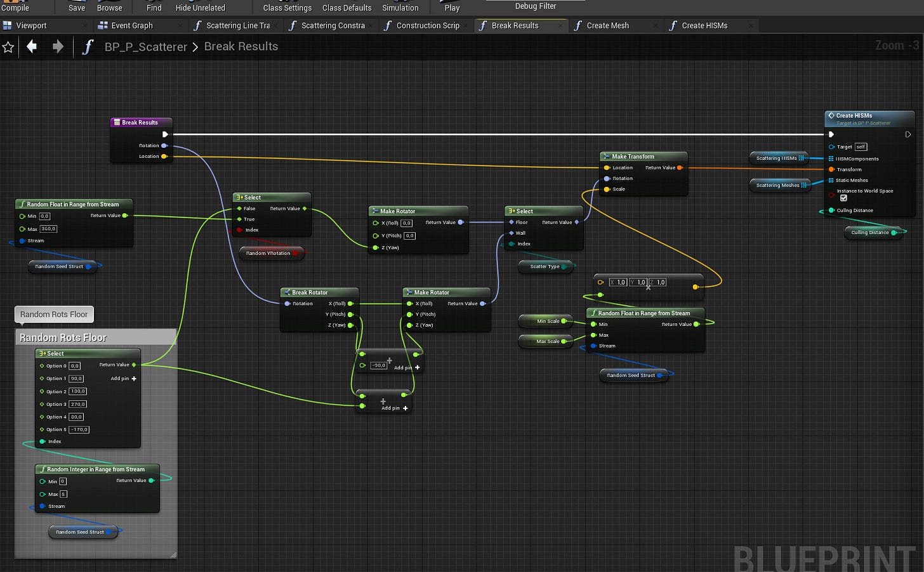Click BP_P_Scatterer in the breadcrumb
The width and height of the screenshot is (924, 572).
pos(146,47)
